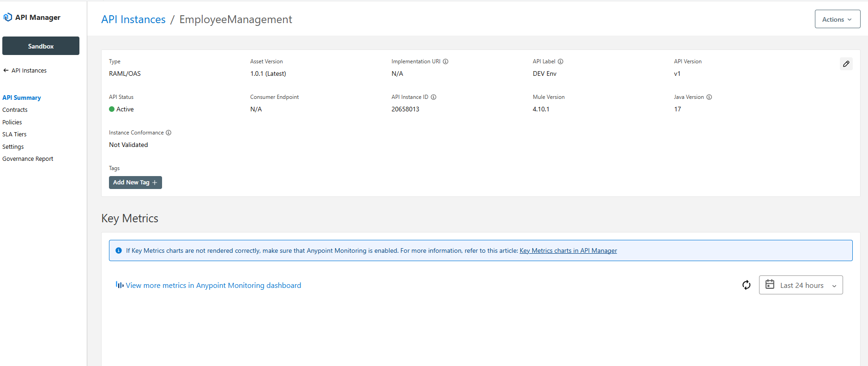Expand the Last 24 hours time range
The image size is (868, 366).
coord(801,285)
